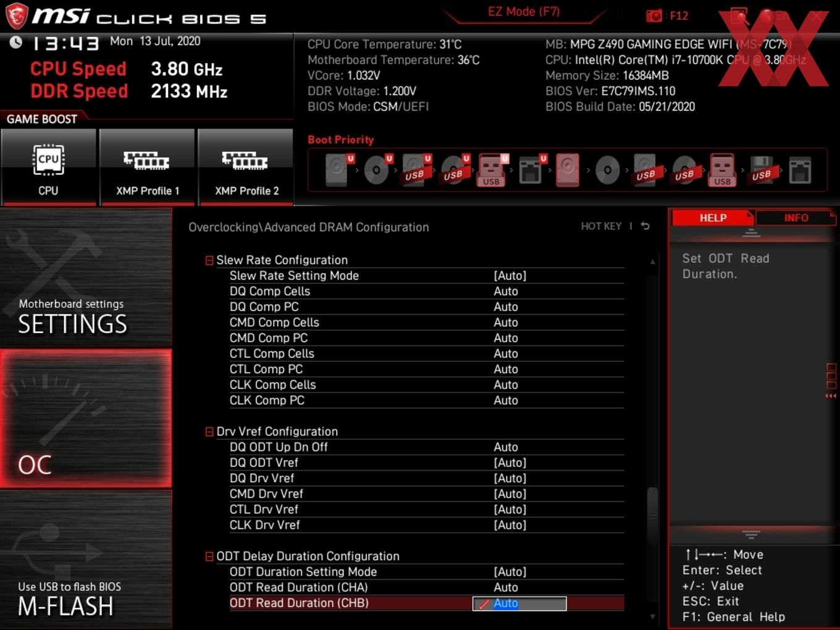The image size is (840, 630).
Task: Edit the ODT Read Duration (CHB) value field
Action: pyautogui.click(x=519, y=603)
